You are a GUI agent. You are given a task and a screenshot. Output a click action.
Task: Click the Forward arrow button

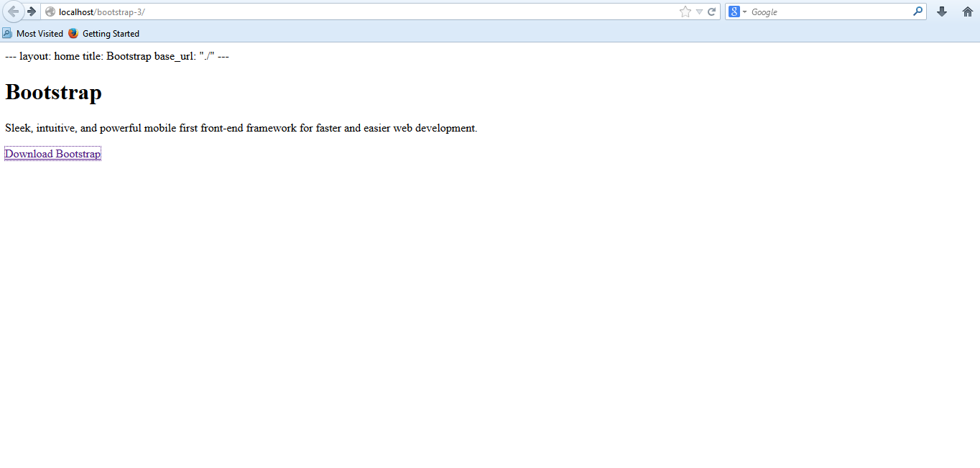(x=32, y=12)
